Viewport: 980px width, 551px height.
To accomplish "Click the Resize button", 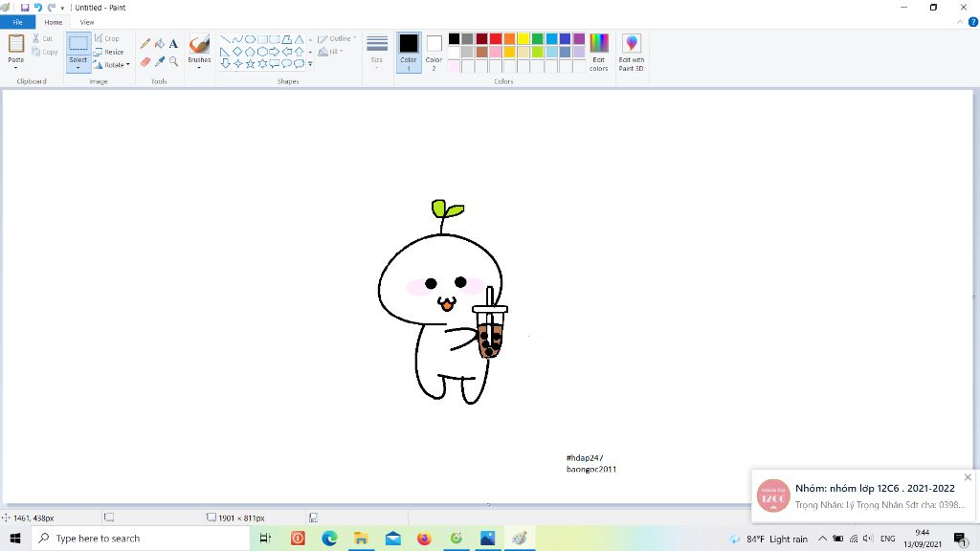I will [109, 52].
